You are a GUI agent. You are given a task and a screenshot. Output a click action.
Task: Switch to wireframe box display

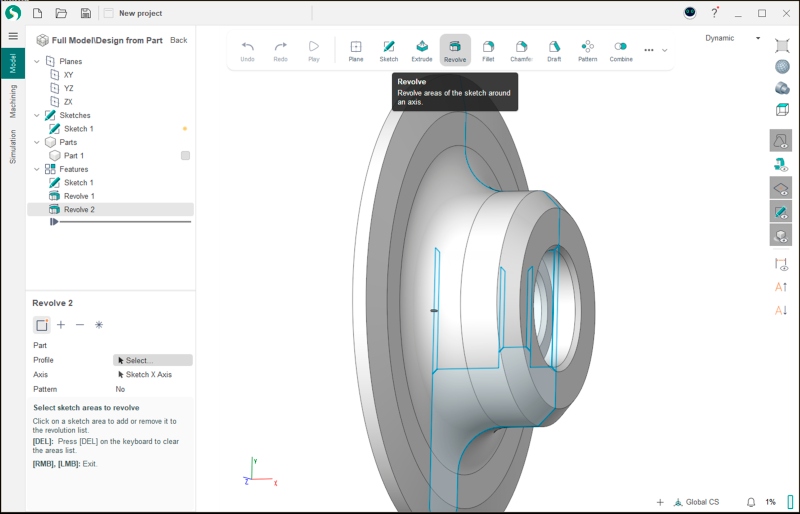[782, 109]
